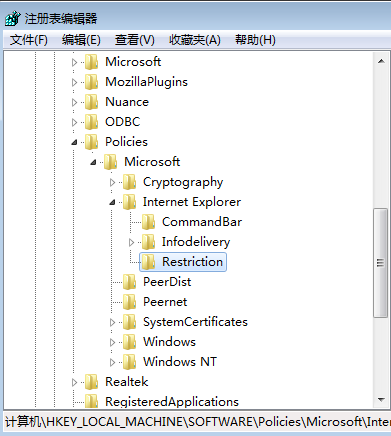Click the scroll down arrow
Screen dimensions: 391x436
[381, 400]
